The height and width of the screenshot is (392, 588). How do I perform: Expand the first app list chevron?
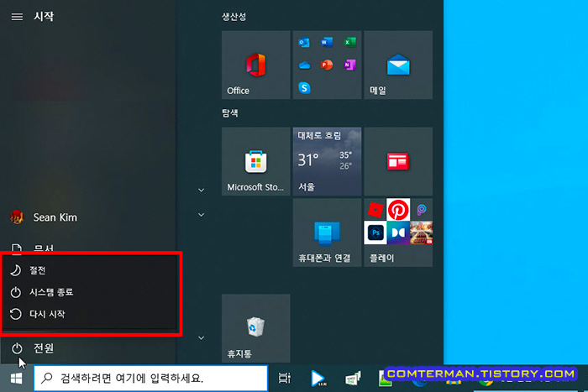click(202, 191)
